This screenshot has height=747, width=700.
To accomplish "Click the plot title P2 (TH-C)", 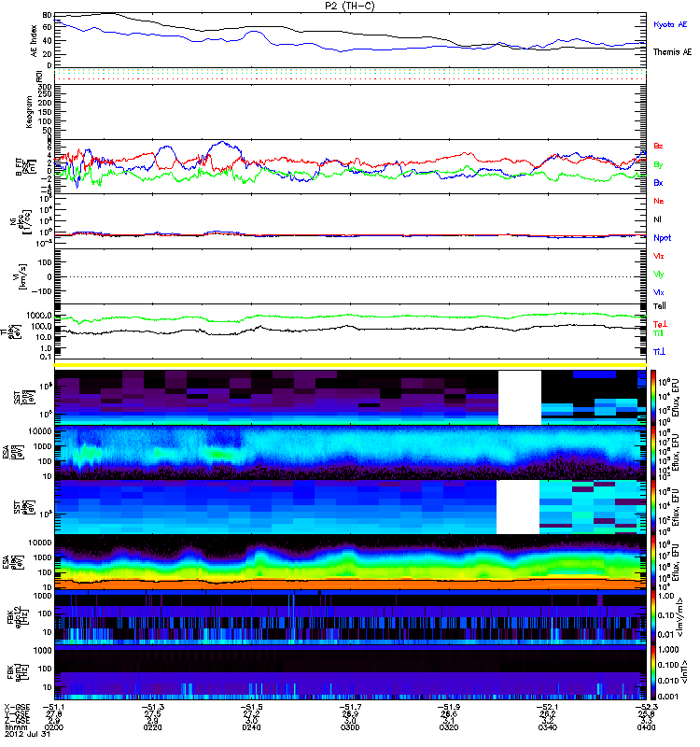I will pos(350,6).
